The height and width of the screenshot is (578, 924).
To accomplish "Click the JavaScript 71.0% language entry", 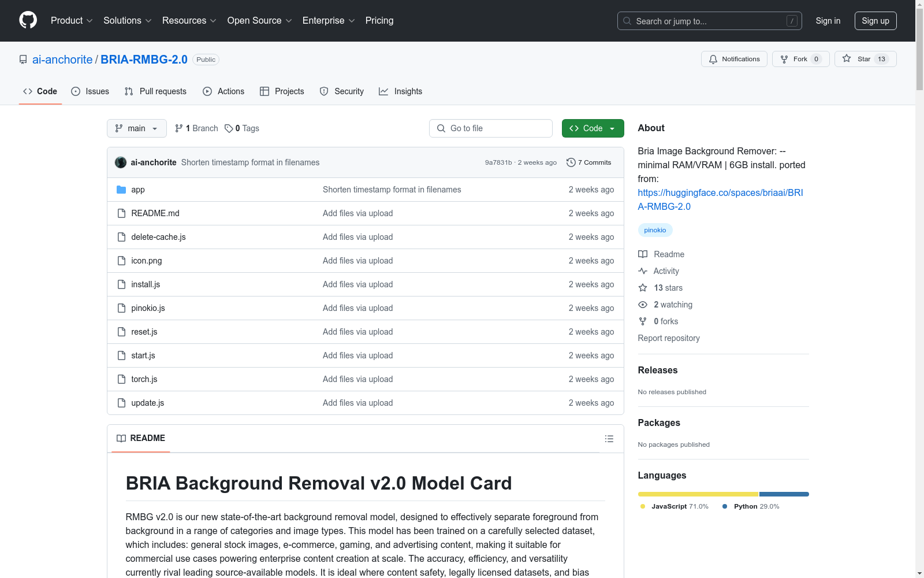I will 675,506.
